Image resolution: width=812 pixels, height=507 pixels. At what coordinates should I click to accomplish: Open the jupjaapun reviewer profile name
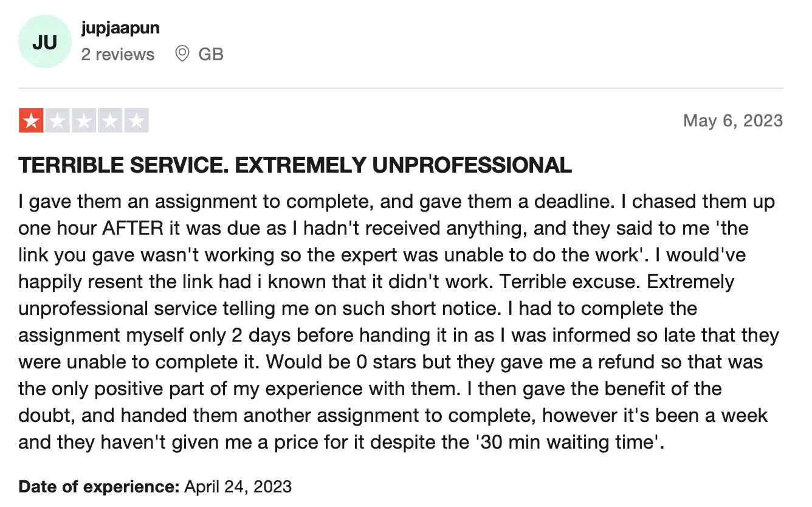click(x=120, y=28)
